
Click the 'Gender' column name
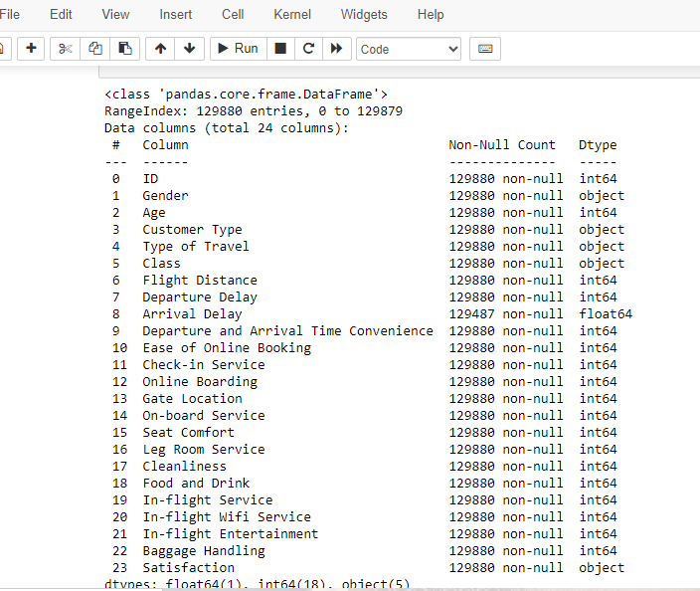point(165,196)
